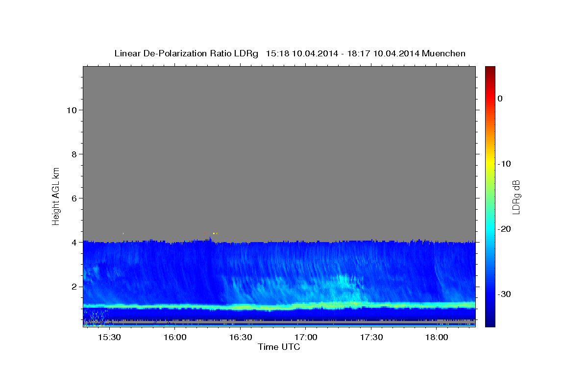Click the yellow-green melting layer band near 17:00
The width and height of the screenshot is (588, 392).
tap(305, 306)
